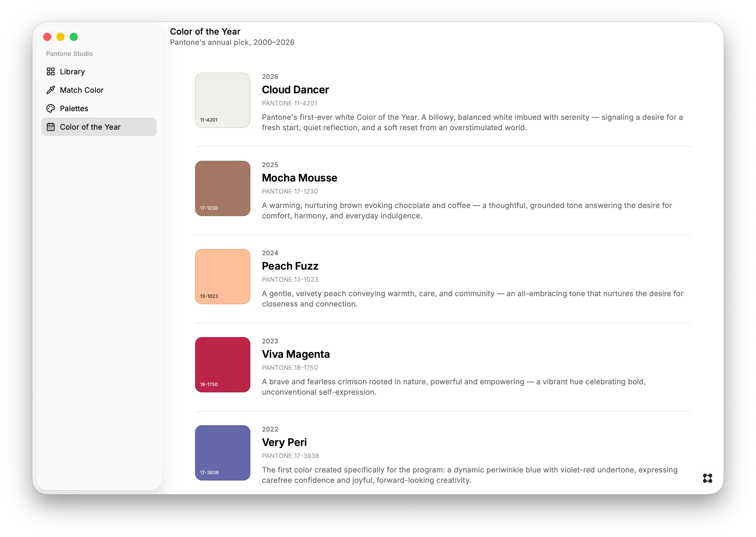Open the Library section
This screenshot has height=537, width=756.
(x=99, y=71)
